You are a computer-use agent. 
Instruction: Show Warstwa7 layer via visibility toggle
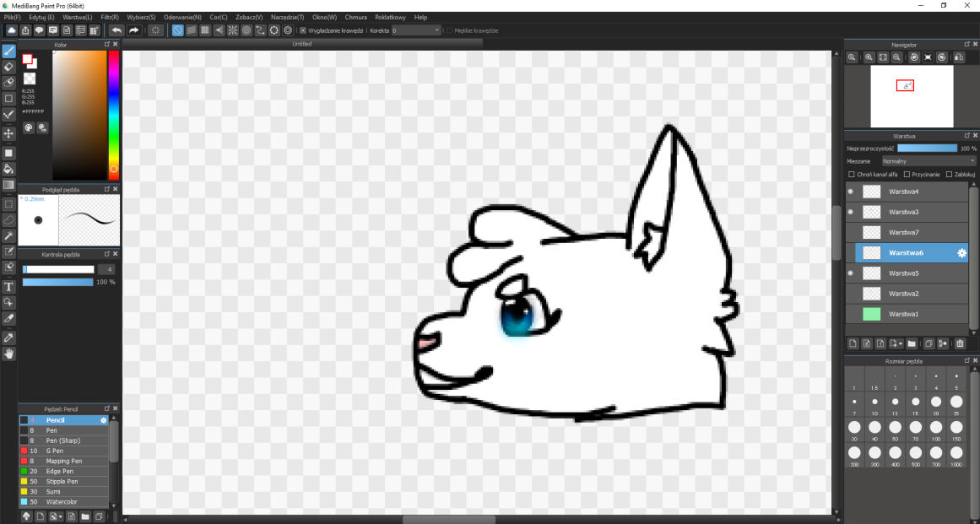850,232
